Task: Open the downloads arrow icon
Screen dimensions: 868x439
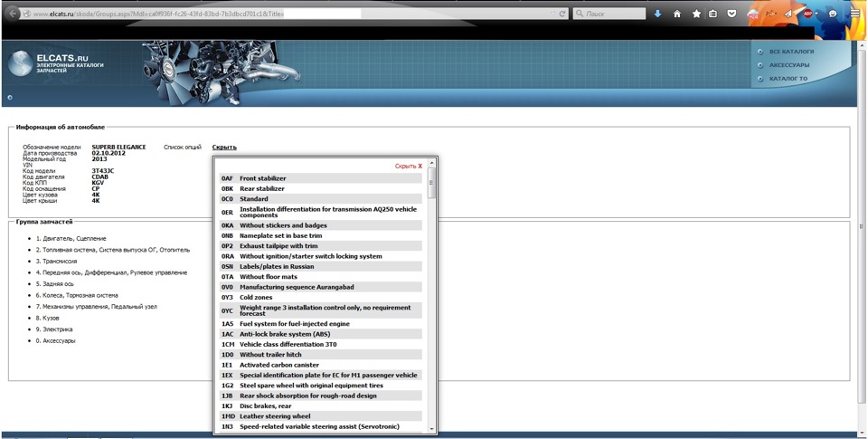Action: (657, 14)
